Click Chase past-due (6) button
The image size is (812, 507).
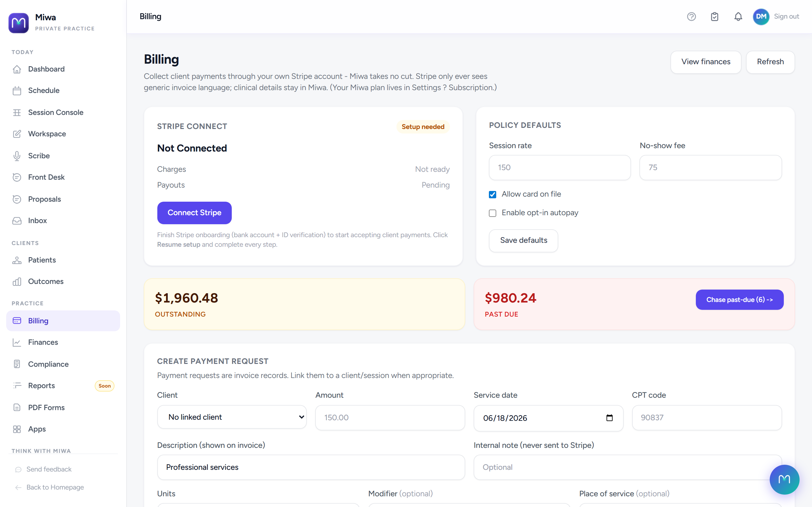[x=739, y=299]
